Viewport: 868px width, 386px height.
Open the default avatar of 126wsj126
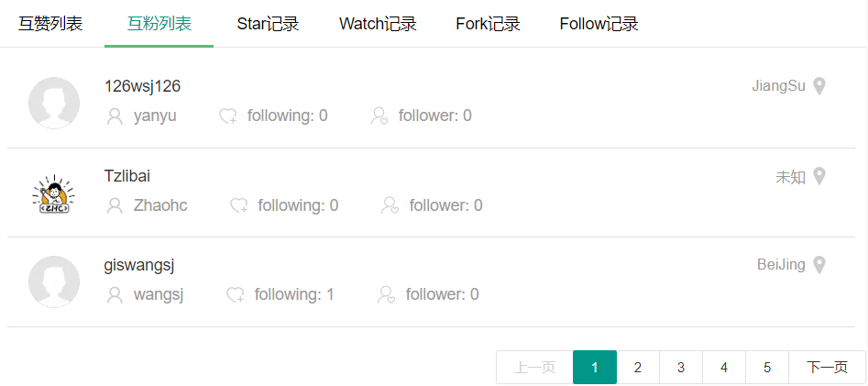(x=54, y=103)
